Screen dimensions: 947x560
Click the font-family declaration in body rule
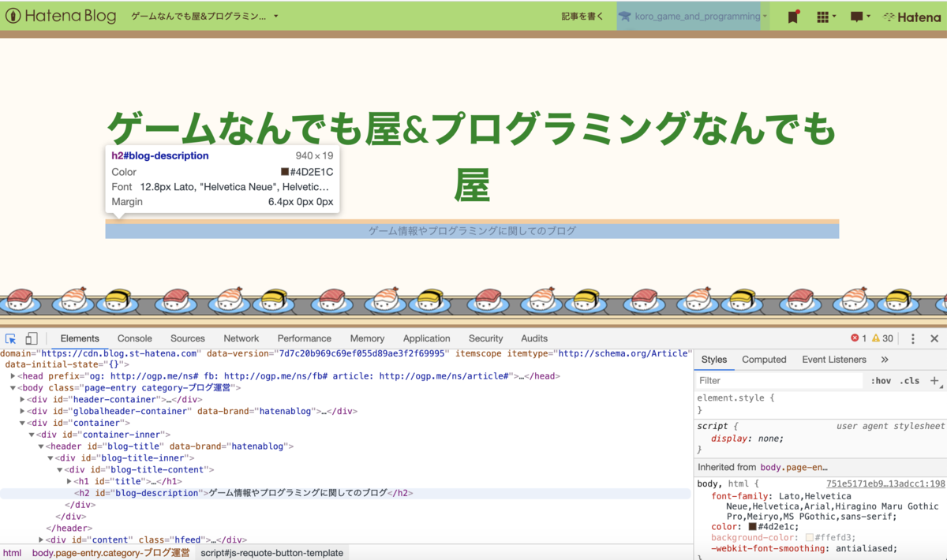[x=825, y=506]
